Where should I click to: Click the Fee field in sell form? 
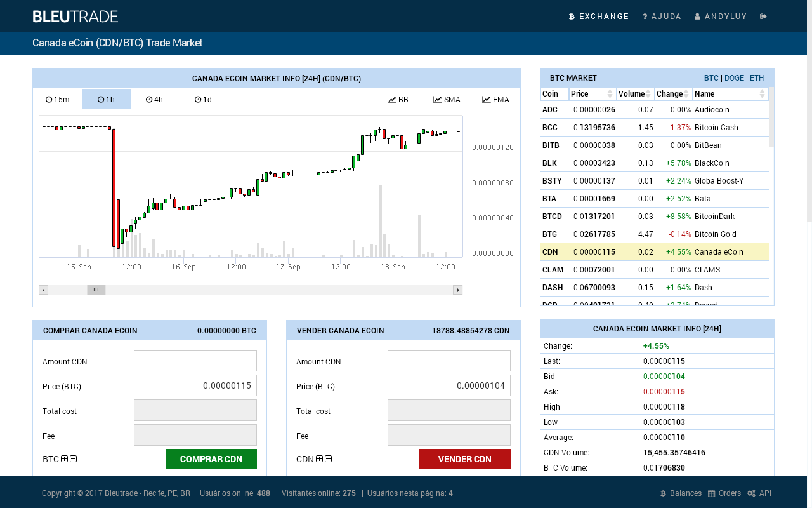(x=449, y=435)
